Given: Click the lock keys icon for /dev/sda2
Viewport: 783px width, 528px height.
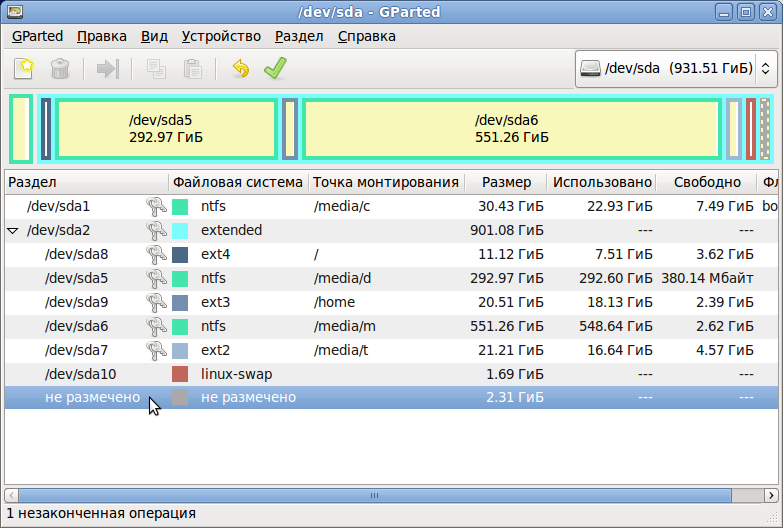Looking at the screenshot, I should tap(156, 230).
